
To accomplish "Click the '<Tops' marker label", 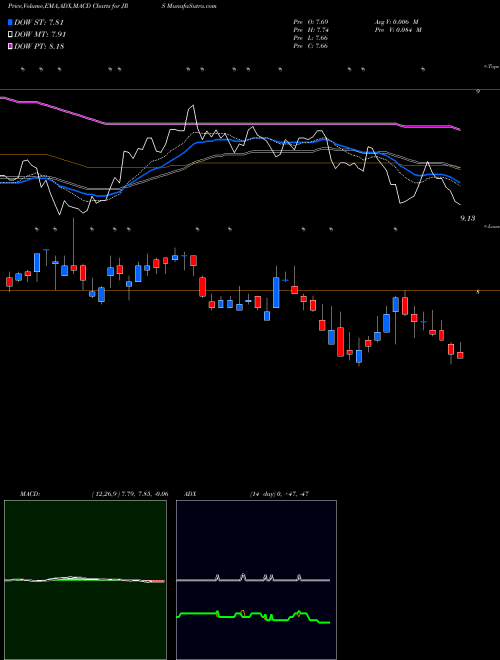I will click(492, 67).
